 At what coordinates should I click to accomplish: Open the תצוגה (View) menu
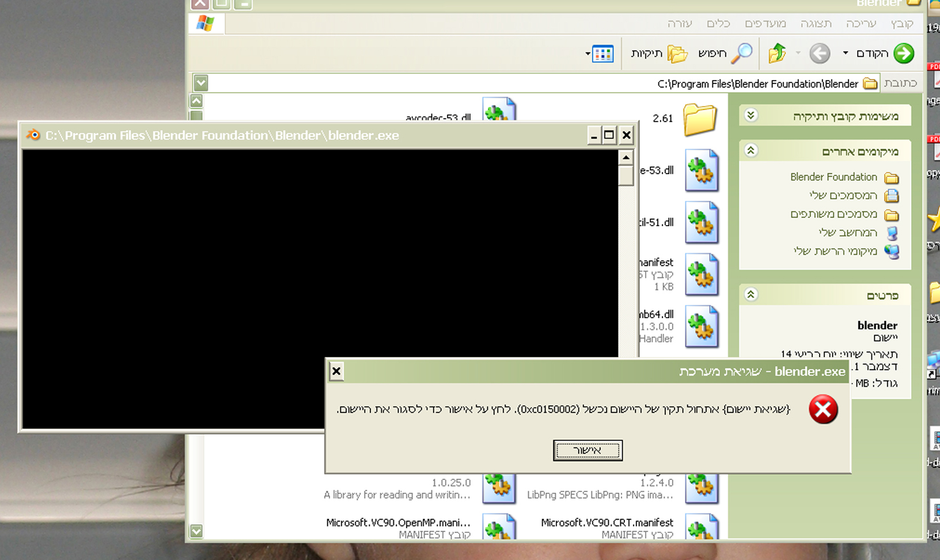(x=816, y=24)
